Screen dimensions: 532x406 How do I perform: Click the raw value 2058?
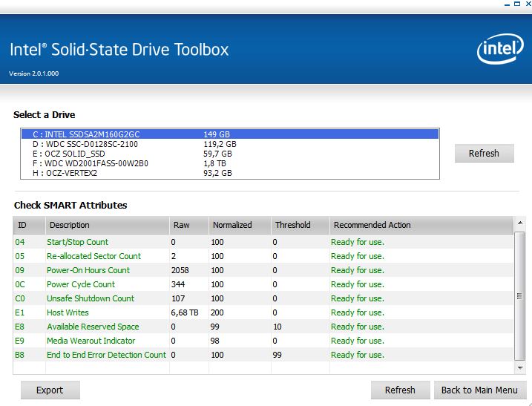pyautogui.click(x=180, y=270)
